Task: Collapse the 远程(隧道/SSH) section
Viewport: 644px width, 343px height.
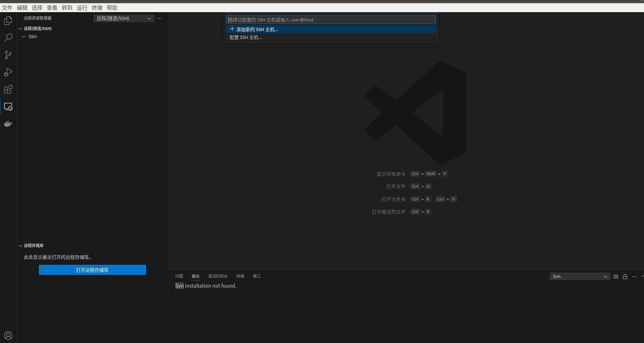Action: tap(20, 29)
